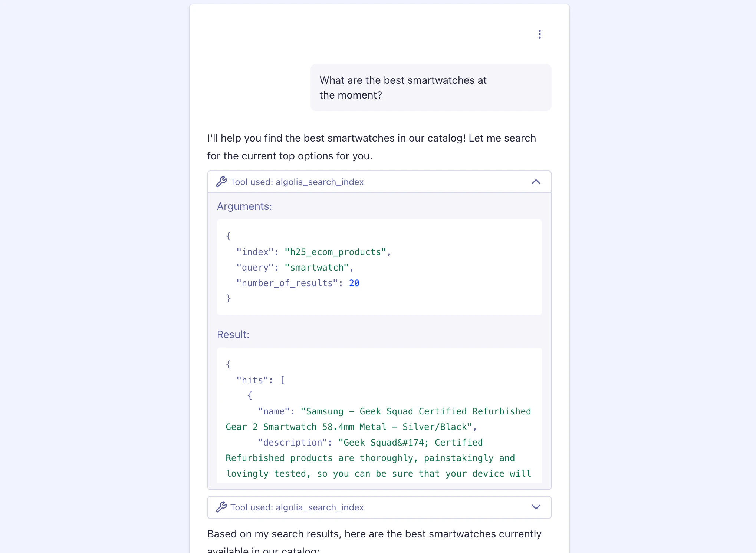This screenshot has height=553, width=756.
Task: Click the user message bubble asking about smartwatches
Action: coord(430,87)
